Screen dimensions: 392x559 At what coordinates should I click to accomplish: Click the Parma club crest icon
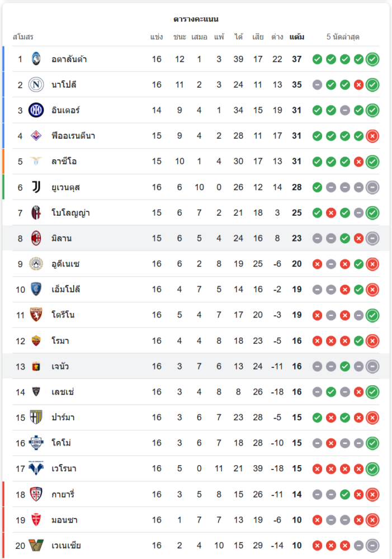click(36, 418)
